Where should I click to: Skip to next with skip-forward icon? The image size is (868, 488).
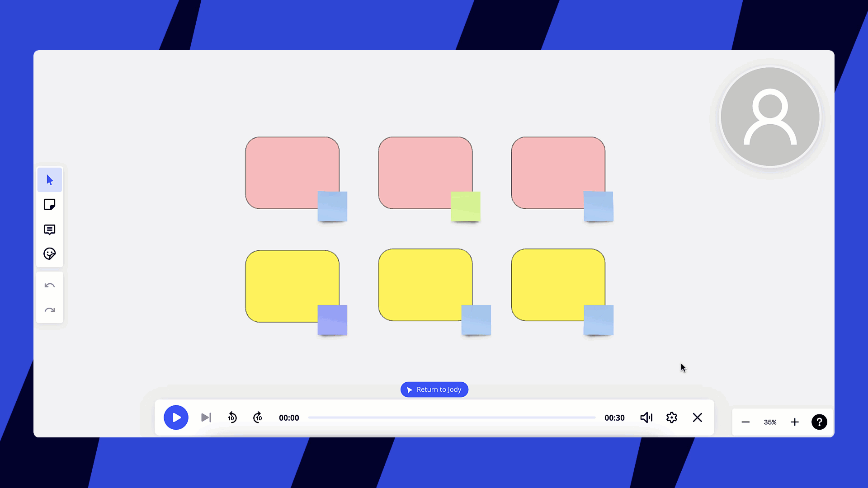click(206, 418)
